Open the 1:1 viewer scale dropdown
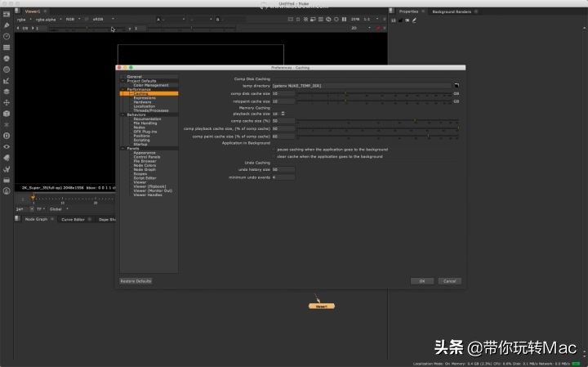The image size is (588, 367). (x=371, y=19)
